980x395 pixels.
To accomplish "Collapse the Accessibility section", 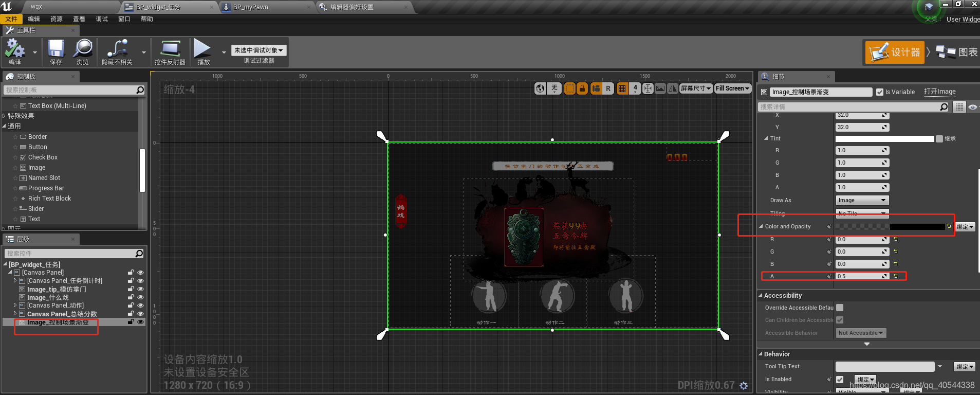I will point(761,296).
